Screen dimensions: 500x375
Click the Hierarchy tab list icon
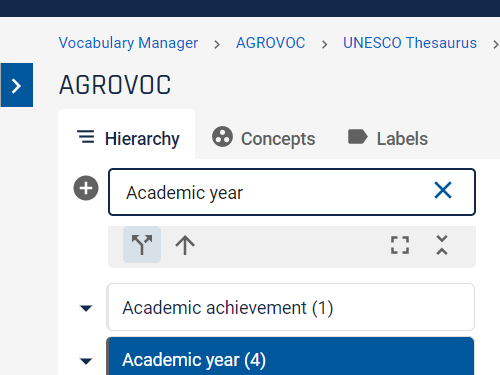pyautogui.click(x=86, y=137)
